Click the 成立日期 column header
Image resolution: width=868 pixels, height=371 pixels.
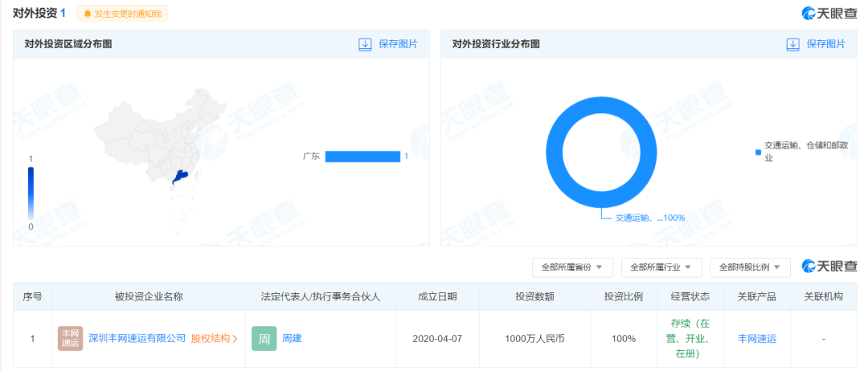[437, 296]
